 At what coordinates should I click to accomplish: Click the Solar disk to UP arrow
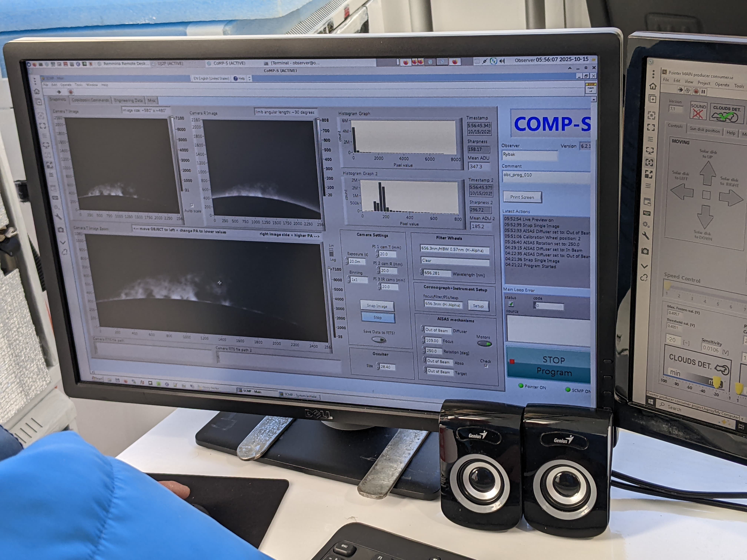pos(708,172)
